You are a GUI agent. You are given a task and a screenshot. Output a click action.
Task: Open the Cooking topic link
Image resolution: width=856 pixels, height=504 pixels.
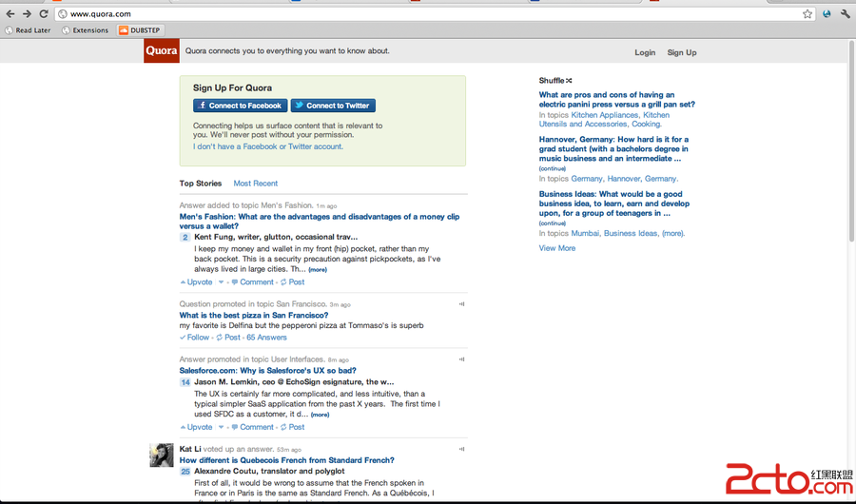[x=647, y=124]
